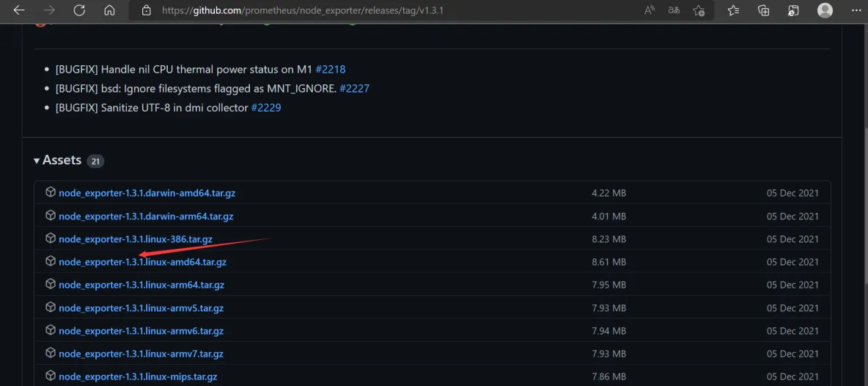Click date 05 Dec 2021 in darwin-amd64 row
Viewport: 868px width, 386px height.
pyautogui.click(x=792, y=193)
